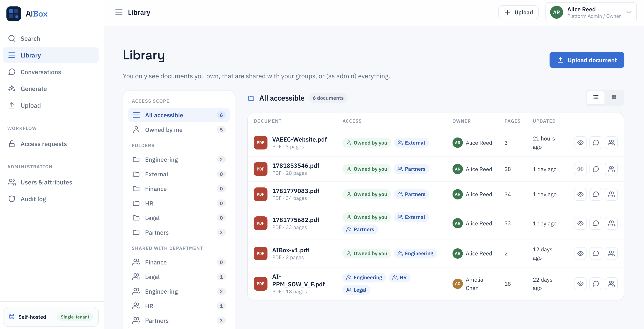Click the Upload button in the top bar
Viewport: 644px width, 329px height.
coord(518,12)
